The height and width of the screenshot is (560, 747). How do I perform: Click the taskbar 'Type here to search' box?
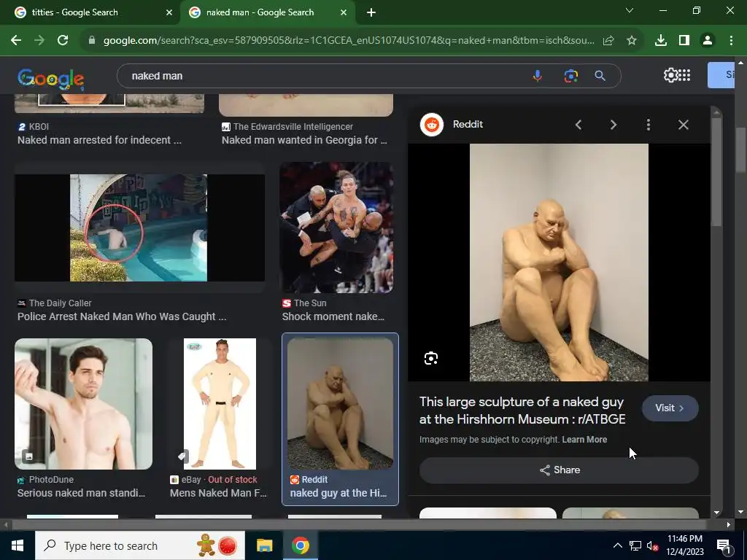139,545
